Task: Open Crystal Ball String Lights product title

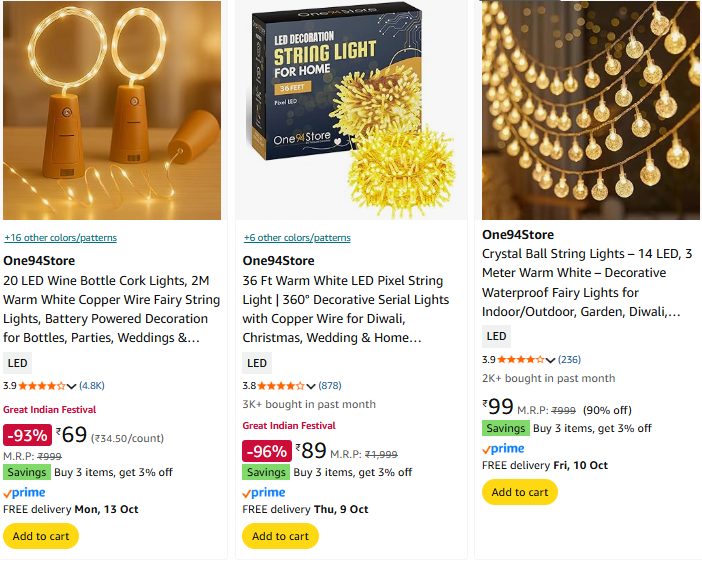Action: (587, 273)
